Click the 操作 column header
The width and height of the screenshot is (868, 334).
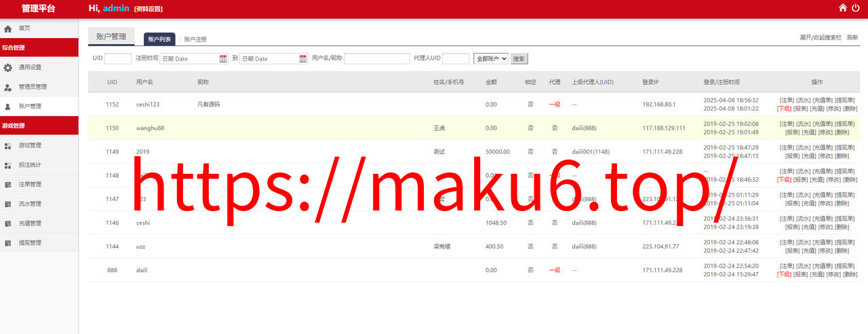(817, 81)
